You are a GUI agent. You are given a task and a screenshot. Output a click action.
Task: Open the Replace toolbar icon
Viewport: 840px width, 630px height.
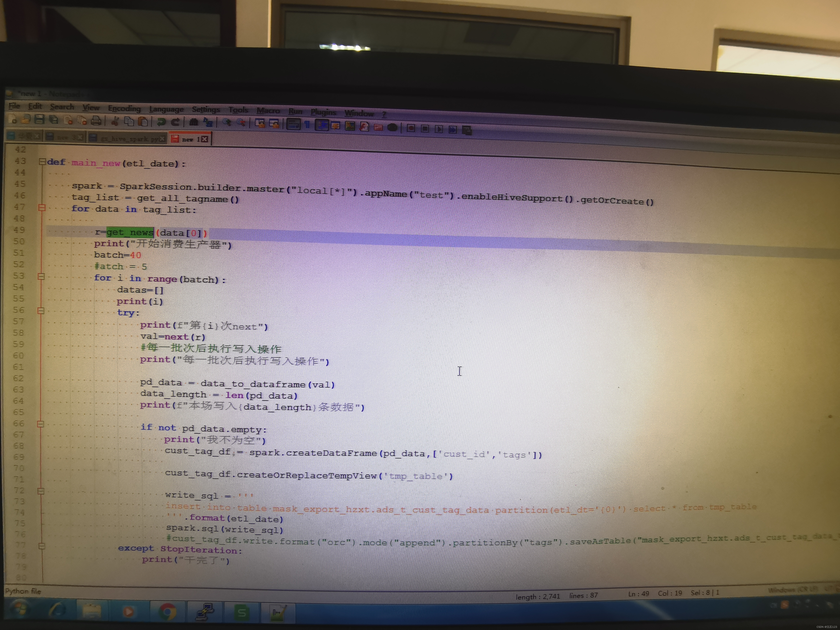208,122
